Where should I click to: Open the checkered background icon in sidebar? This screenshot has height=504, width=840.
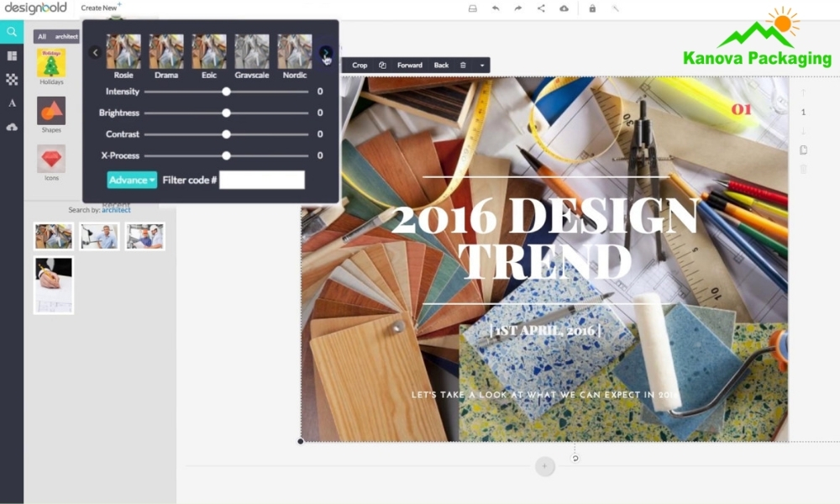tap(12, 79)
